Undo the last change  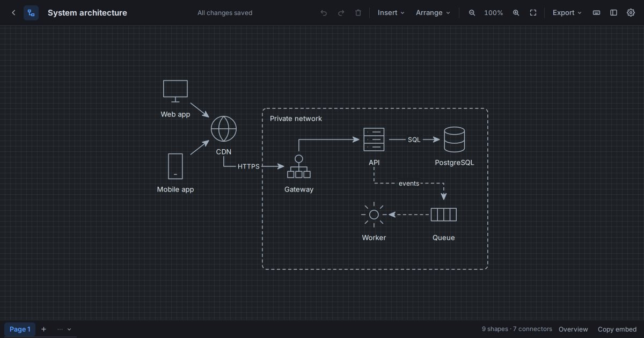tap(324, 12)
